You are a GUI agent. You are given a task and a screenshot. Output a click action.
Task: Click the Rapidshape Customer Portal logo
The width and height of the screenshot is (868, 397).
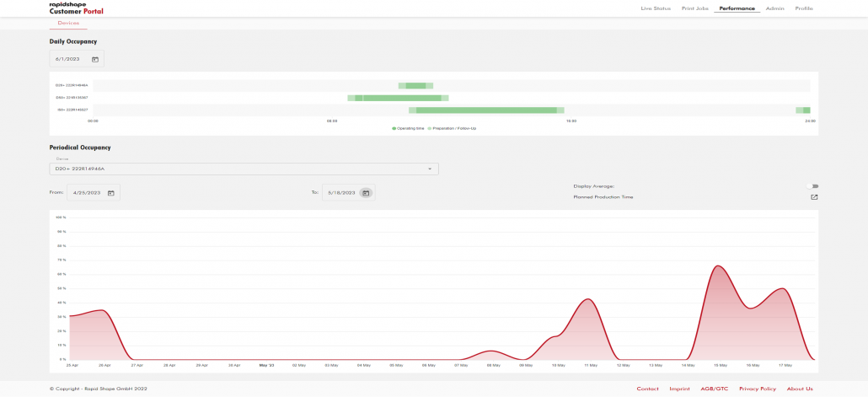pos(77,8)
